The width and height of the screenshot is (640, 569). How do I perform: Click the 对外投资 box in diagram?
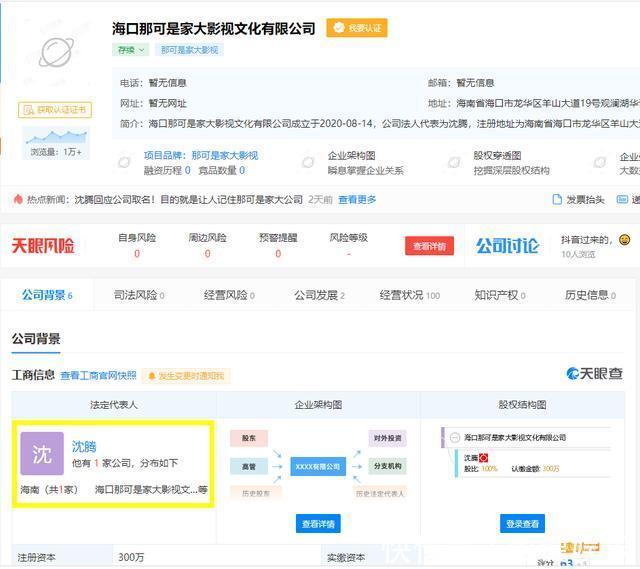[387, 438]
